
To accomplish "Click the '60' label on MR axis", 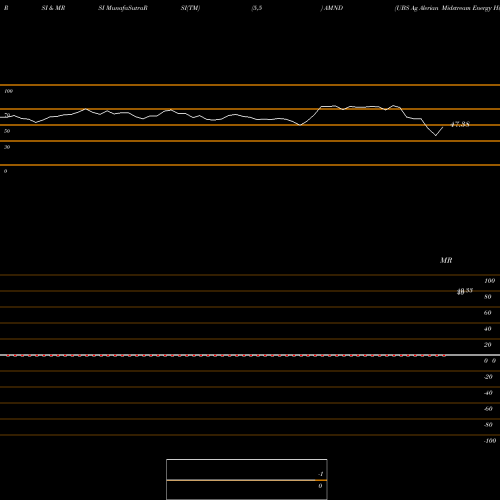I will (488, 313).
